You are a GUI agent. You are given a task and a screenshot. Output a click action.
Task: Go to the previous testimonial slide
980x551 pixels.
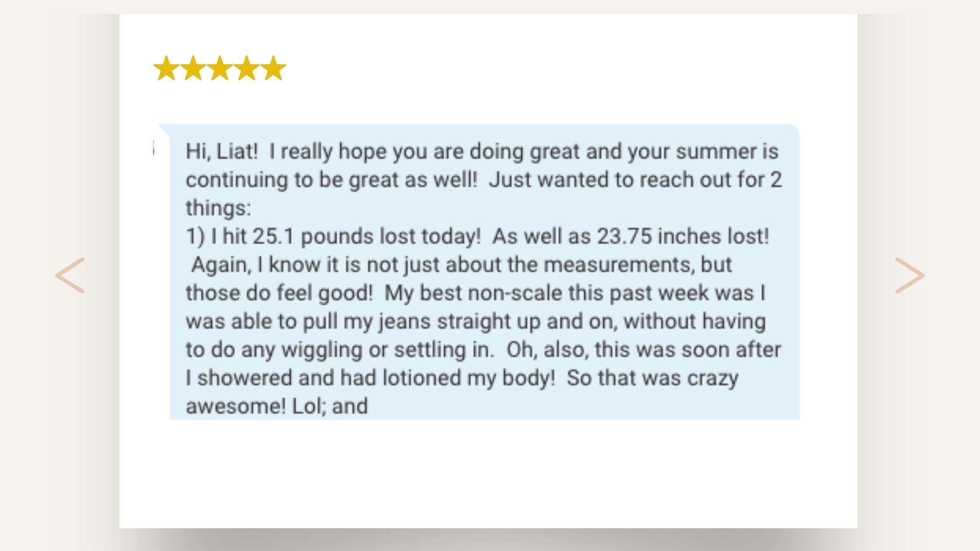coord(70,275)
